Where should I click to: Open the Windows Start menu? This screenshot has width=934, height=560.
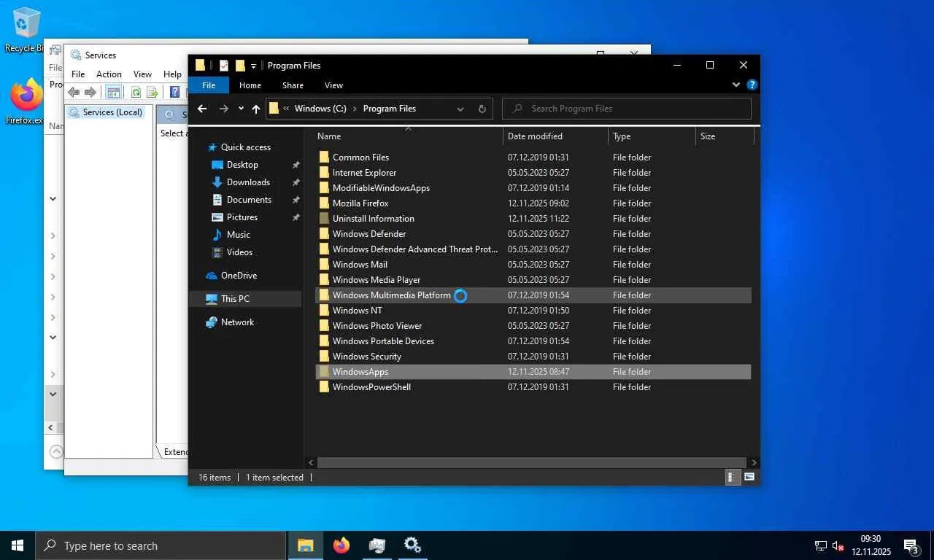[x=18, y=545]
